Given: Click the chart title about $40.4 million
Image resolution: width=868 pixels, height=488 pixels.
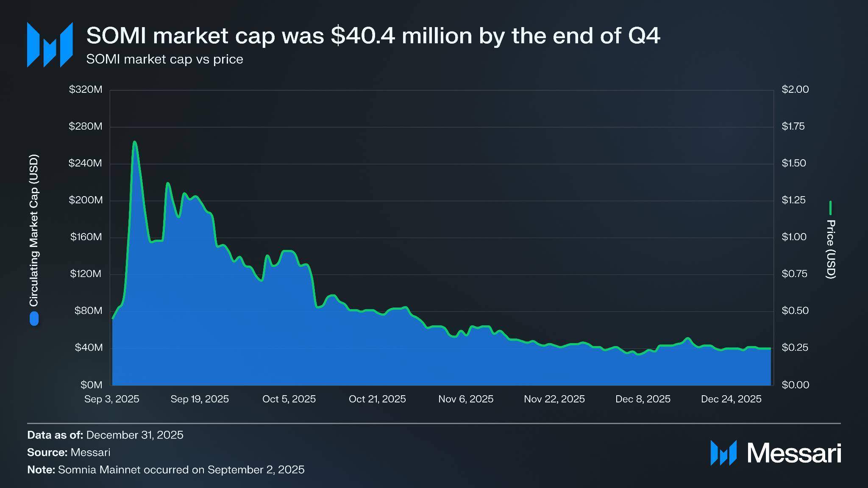Looking at the screenshot, I should (373, 36).
